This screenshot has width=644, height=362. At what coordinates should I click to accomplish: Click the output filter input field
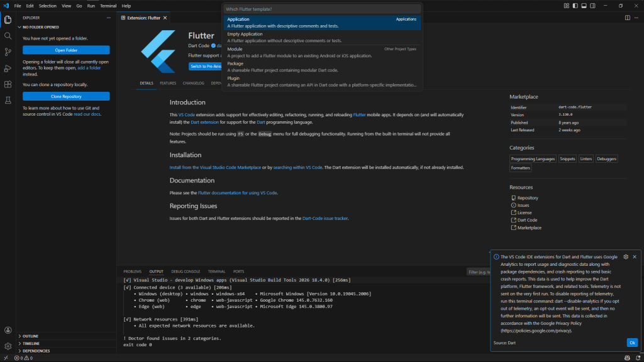pos(479,271)
